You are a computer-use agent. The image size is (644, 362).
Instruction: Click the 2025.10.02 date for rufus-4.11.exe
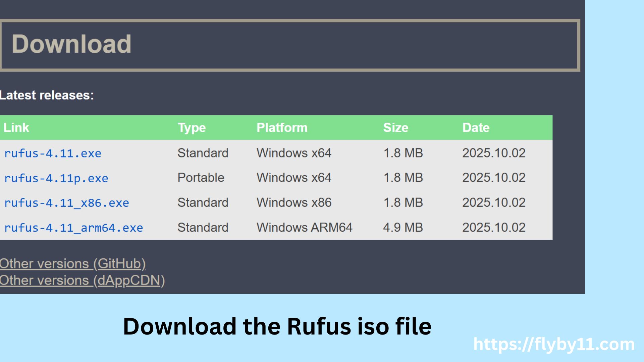tap(493, 153)
